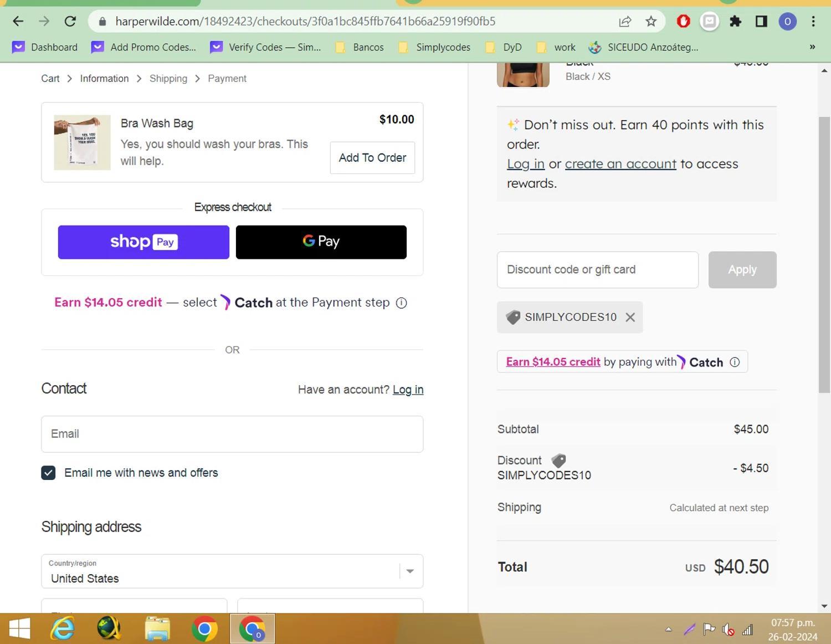This screenshot has width=831, height=644.
Task: Click the Black / XS product thumbnail
Action: [523, 75]
